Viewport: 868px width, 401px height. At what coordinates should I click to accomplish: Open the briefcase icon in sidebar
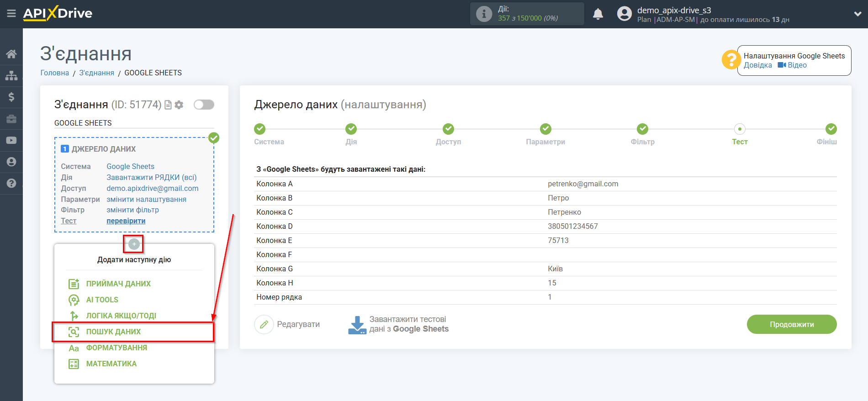(11, 119)
